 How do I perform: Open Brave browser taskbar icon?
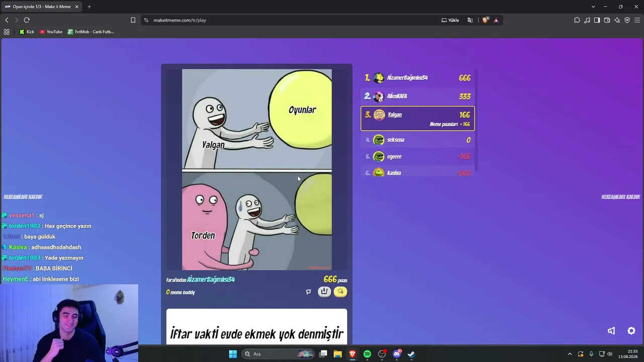(x=352, y=354)
